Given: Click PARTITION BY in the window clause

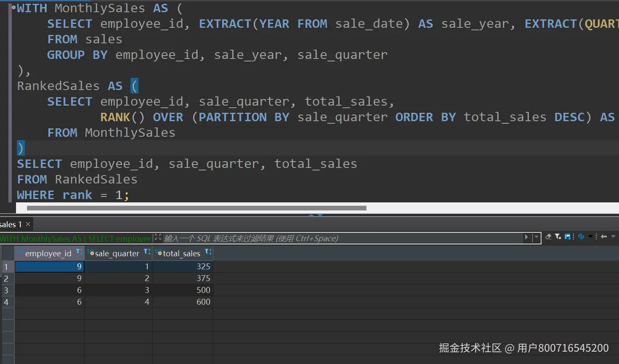Looking at the screenshot, I should pyautogui.click(x=244, y=117).
